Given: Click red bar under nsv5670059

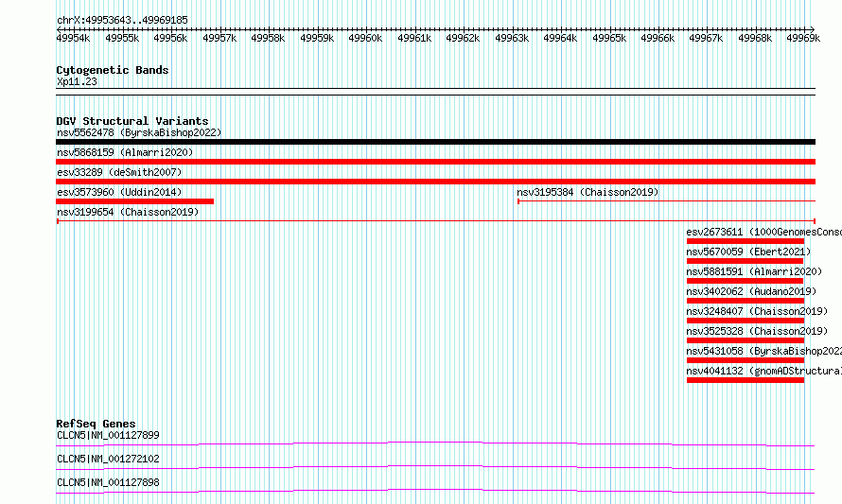Looking at the screenshot, I should pos(745,261).
